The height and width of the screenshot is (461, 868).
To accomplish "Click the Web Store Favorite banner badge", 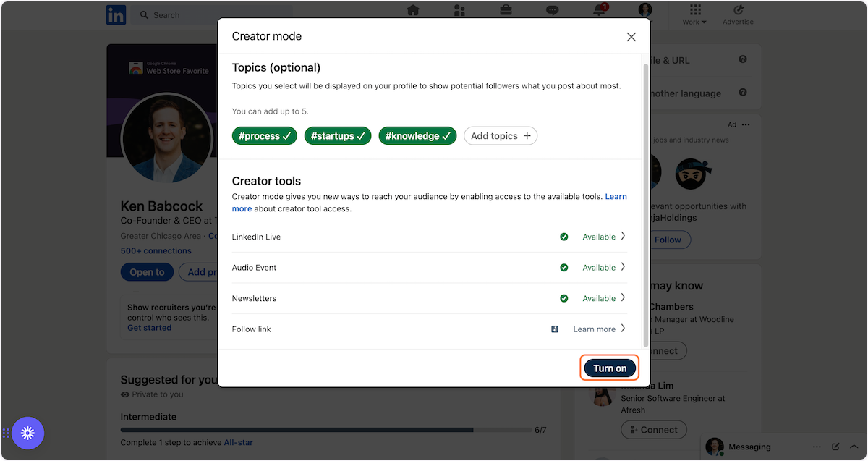I will point(169,68).
